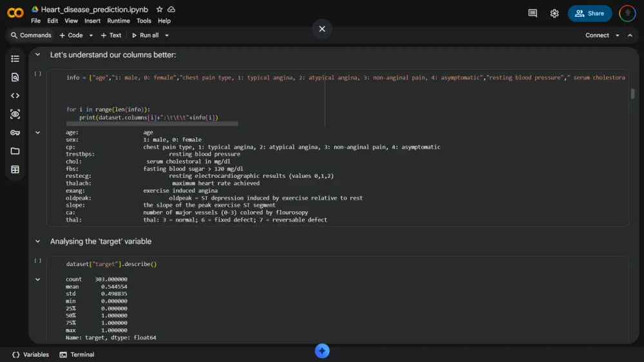Collapse 'Let's understand our columns better' section
This screenshot has width=644, height=362.
click(x=38, y=55)
